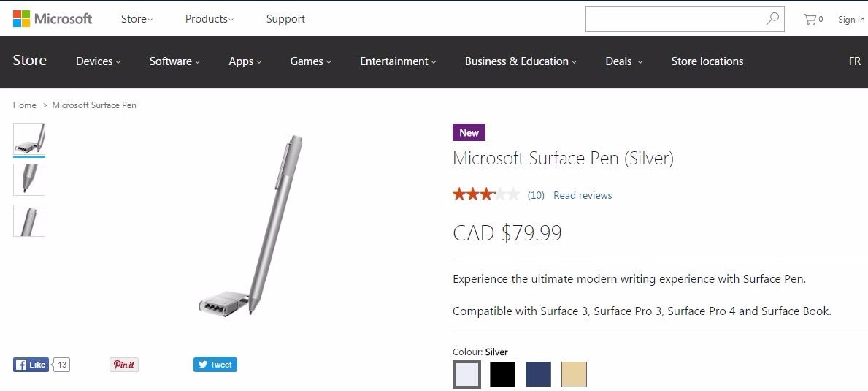Focus the search input field
Viewport: 868px width, 391px height.
[x=675, y=19]
